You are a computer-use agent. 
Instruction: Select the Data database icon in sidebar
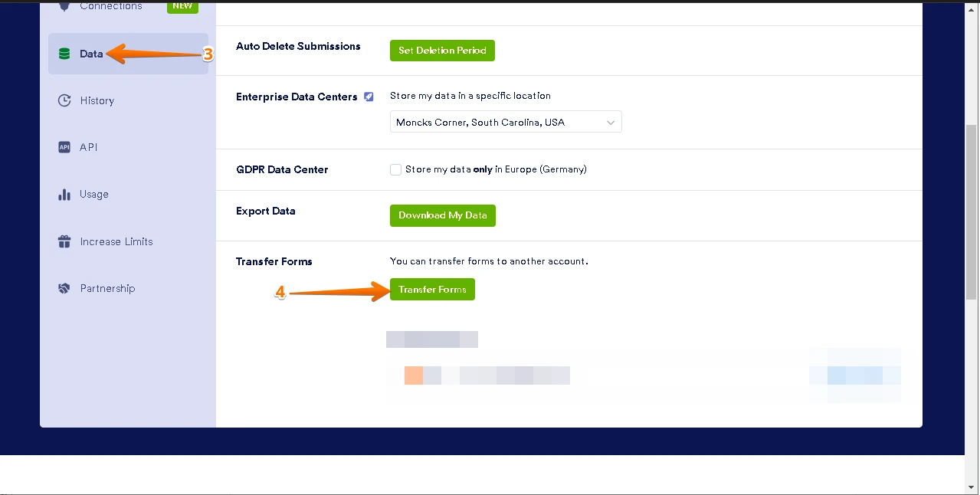[64, 54]
